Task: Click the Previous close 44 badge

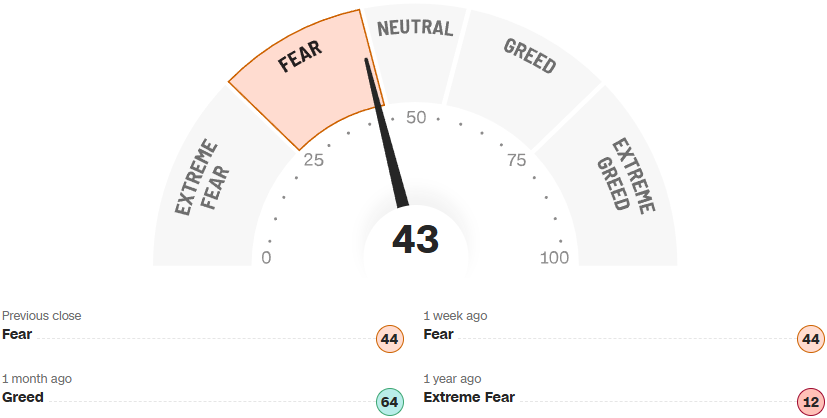Action: pos(390,339)
